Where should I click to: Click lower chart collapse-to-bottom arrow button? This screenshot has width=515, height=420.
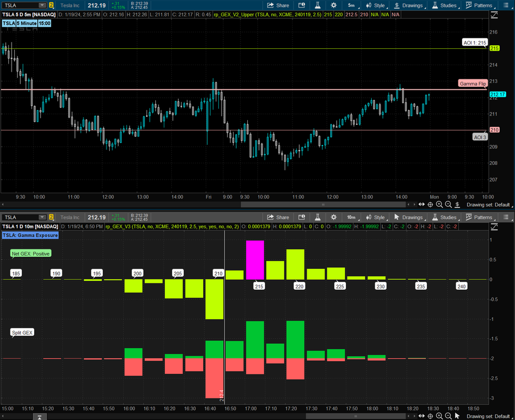tap(39, 417)
